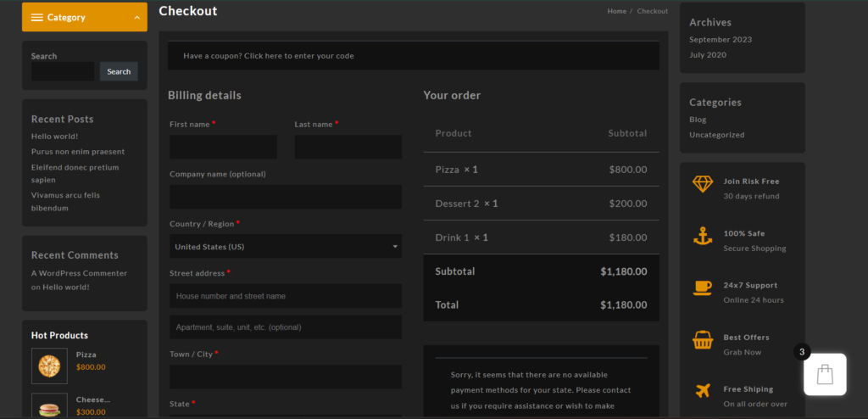Click the anchor 100% Safe icon
The width and height of the screenshot is (868, 419).
(x=703, y=237)
